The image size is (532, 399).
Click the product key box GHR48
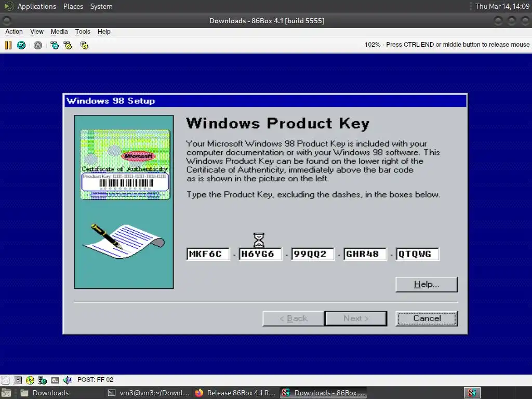[x=365, y=254]
